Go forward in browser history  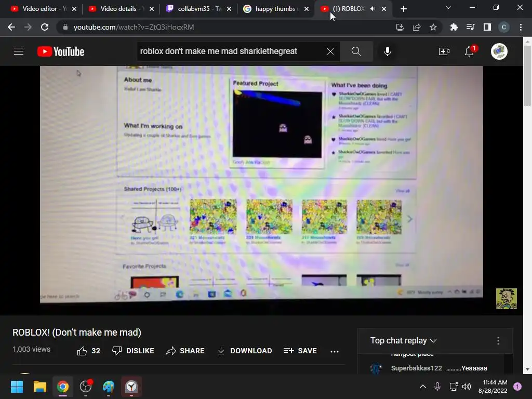tap(28, 27)
